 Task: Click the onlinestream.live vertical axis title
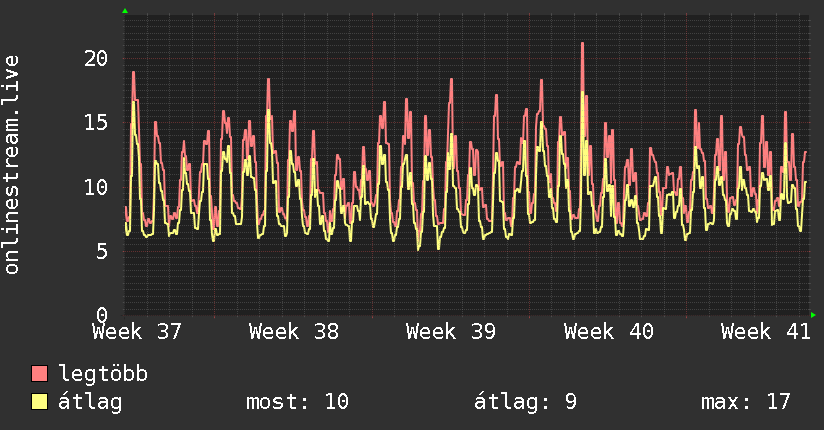point(11,165)
